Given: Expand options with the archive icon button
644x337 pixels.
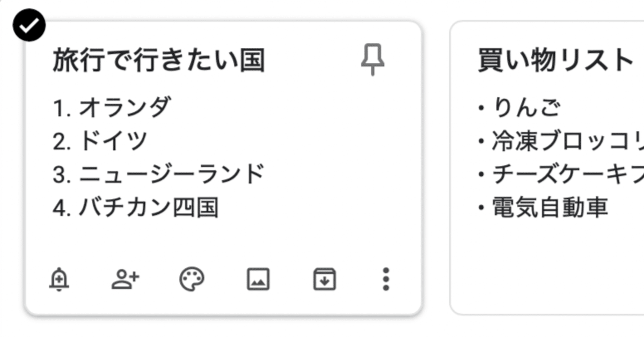Looking at the screenshot, I should click(324, 278).
